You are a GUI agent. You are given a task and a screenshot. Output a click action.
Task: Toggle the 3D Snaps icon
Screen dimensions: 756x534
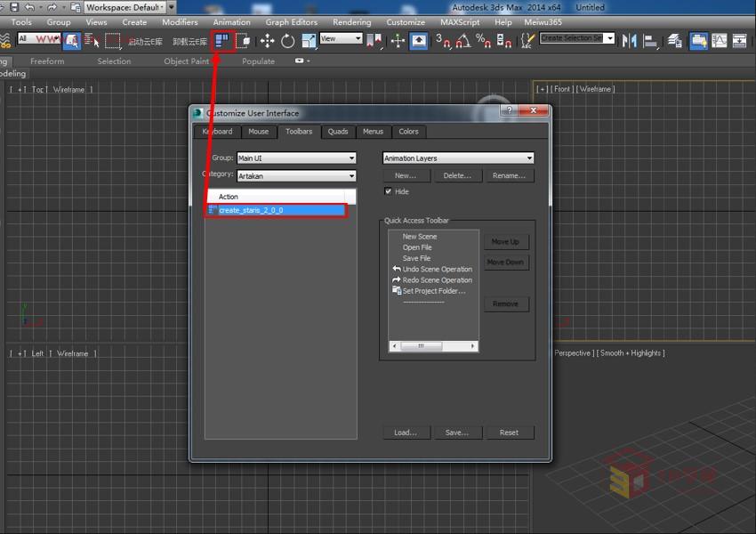tap(443, 41)
